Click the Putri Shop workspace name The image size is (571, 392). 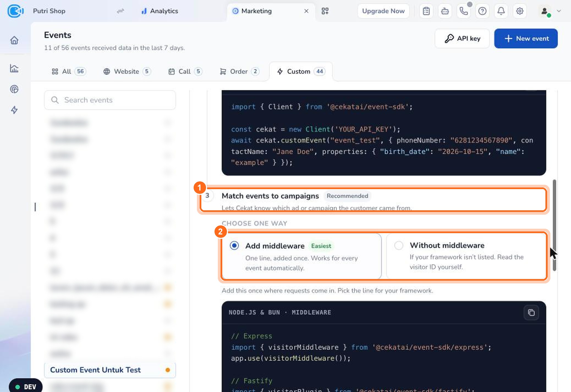click(x=49, y=11)
